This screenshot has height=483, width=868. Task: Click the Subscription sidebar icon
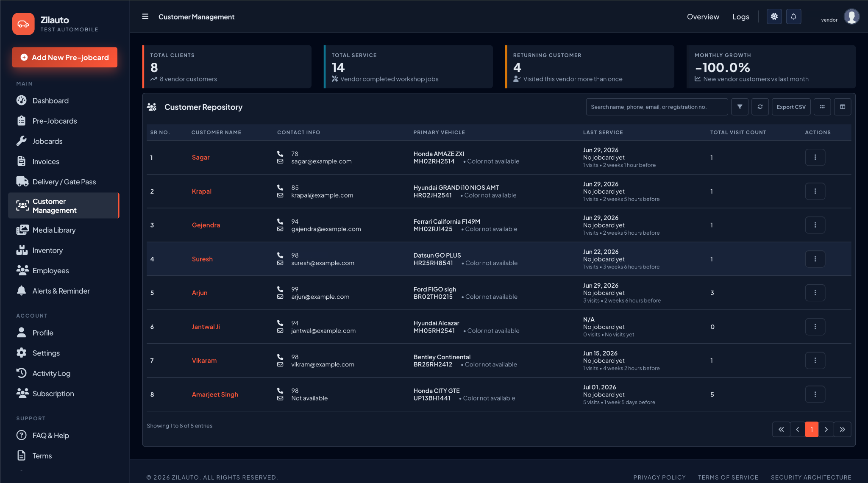(22, 393)
